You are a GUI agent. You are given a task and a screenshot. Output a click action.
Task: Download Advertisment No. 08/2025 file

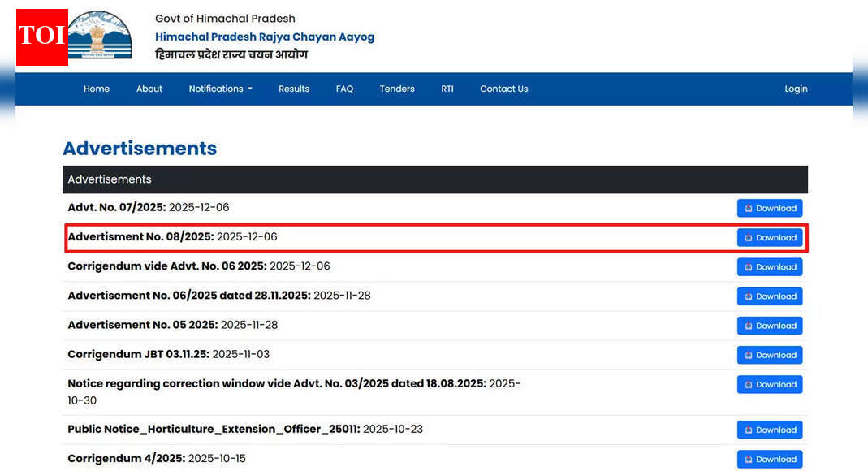(x=769, y=237)
